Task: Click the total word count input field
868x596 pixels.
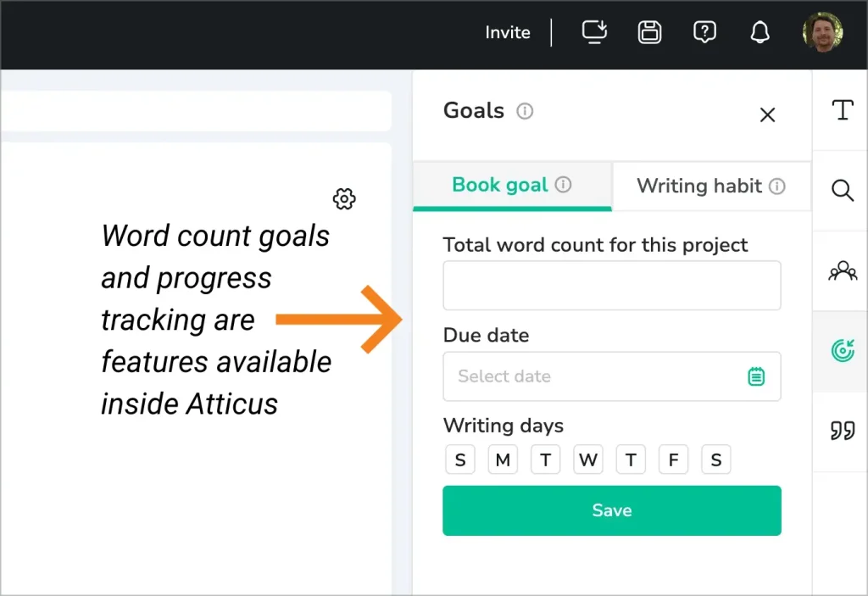Action: (x=611, y=286)
